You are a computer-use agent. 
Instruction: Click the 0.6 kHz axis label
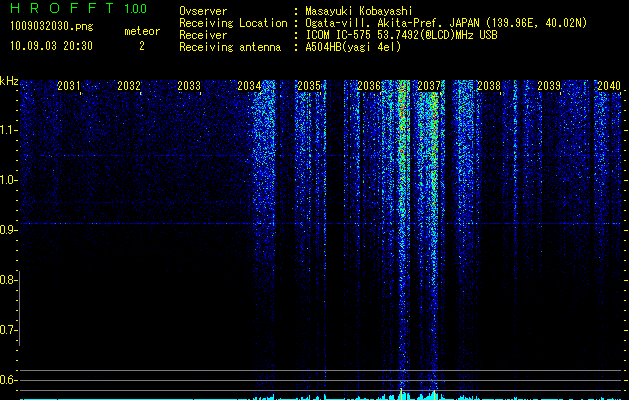[x=8, y=380]
